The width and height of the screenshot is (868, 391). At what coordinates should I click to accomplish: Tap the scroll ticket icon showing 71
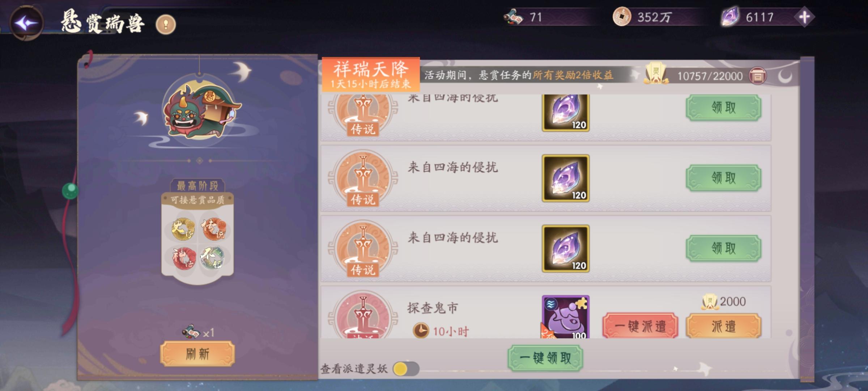[513, 17]
